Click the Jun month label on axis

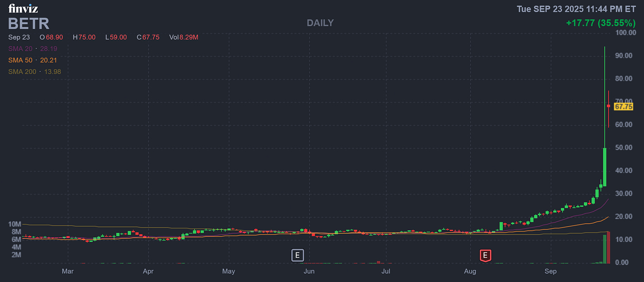pyautogui.click(x=309, y=271)
